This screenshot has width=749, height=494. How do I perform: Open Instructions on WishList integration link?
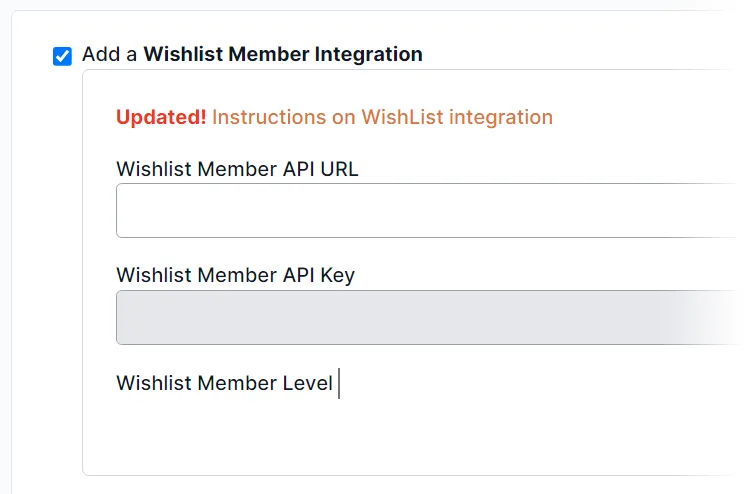click(x=382, y=117)
